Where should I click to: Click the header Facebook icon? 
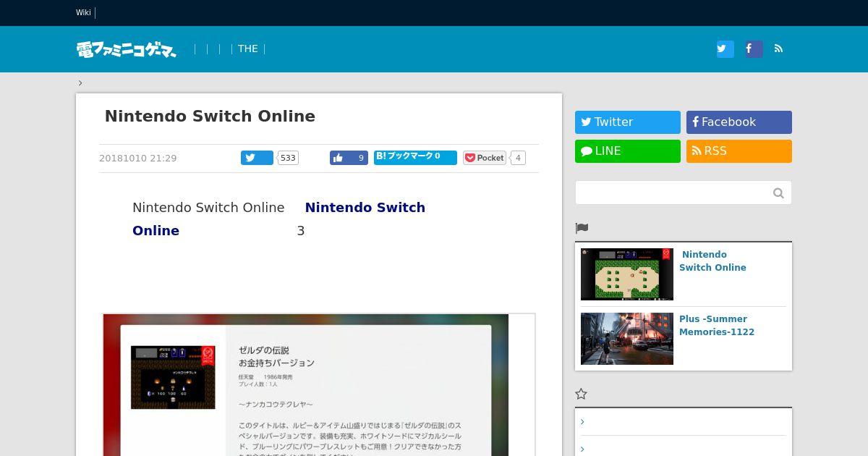(753, 48)
